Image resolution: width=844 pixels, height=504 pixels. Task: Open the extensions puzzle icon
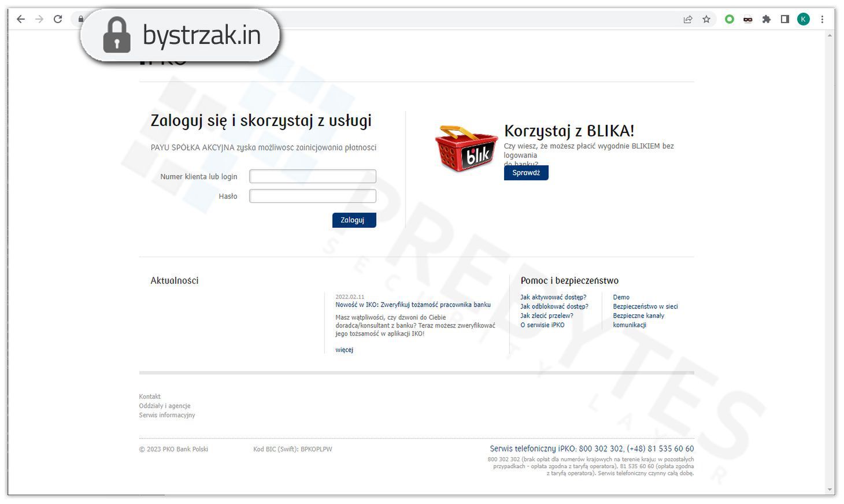(767, 18)
